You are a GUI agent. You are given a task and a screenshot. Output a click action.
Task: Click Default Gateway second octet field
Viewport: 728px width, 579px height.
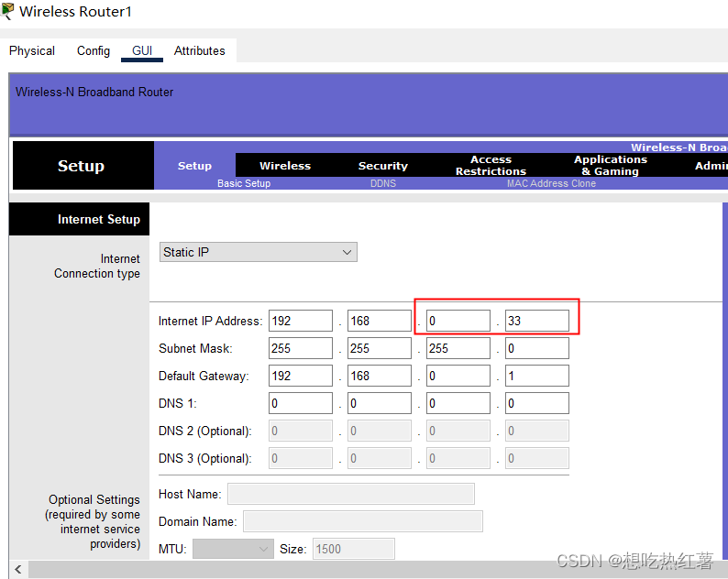380,376
